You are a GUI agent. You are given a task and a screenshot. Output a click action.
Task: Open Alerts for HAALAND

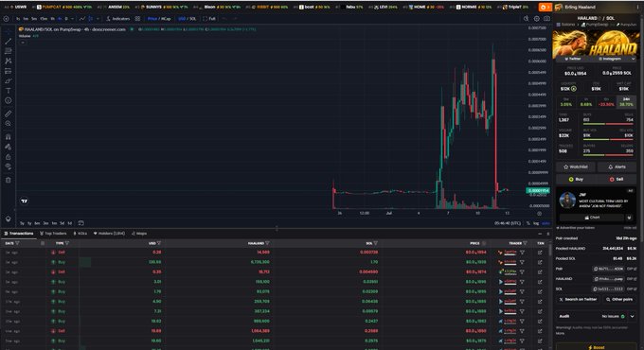pyautogui.click(x=617, y=167)
